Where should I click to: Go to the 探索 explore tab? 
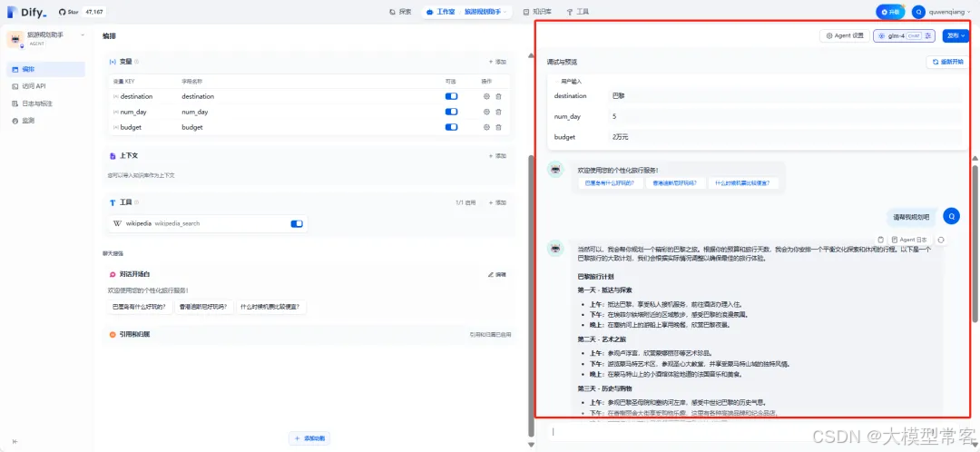coord(400,11)
